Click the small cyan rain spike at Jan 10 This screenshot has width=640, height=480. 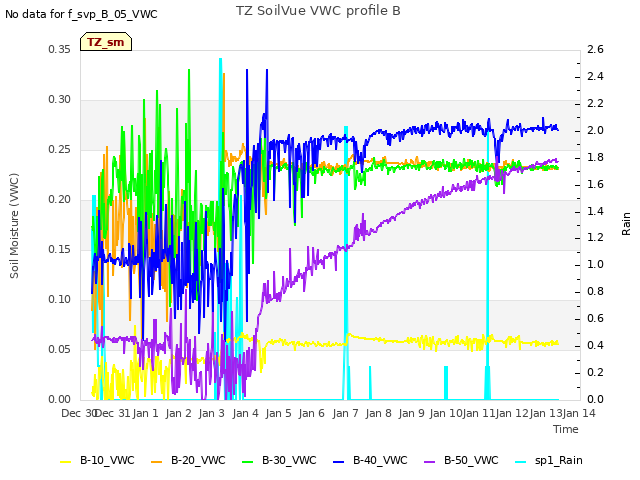(x=446, y=383)
